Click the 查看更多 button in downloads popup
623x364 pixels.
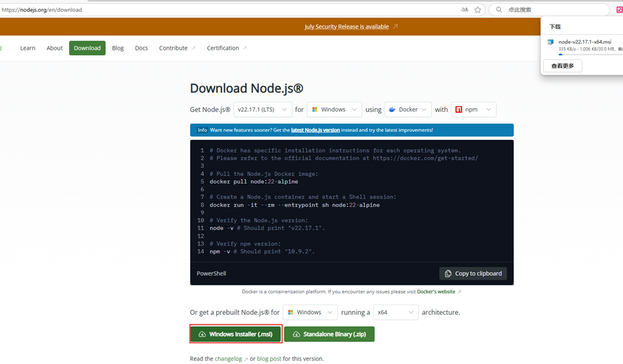[563, 66]
